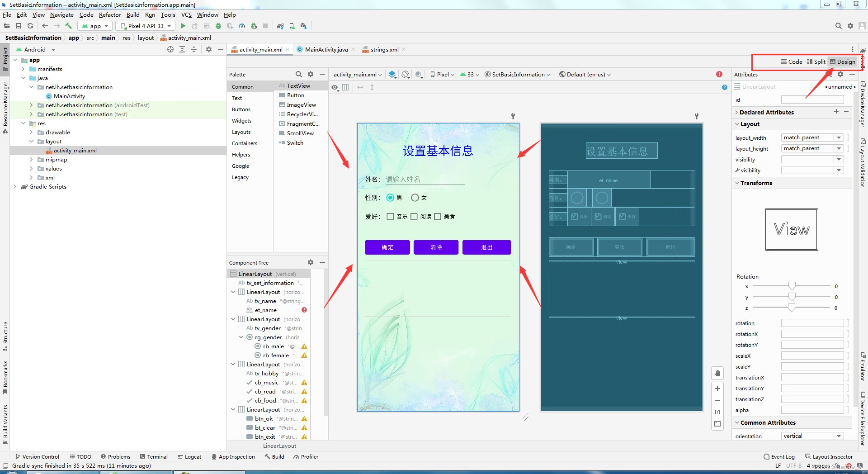Click the Pan hand tool icon
The width and height of the screenshot is (868, 474).
(x=717, y=374)
